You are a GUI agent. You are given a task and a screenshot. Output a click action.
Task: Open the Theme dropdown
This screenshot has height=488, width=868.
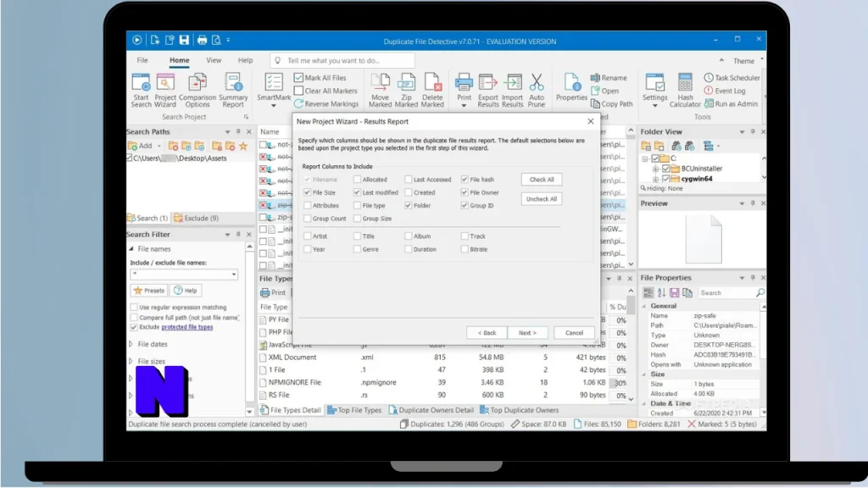[748, 61]
